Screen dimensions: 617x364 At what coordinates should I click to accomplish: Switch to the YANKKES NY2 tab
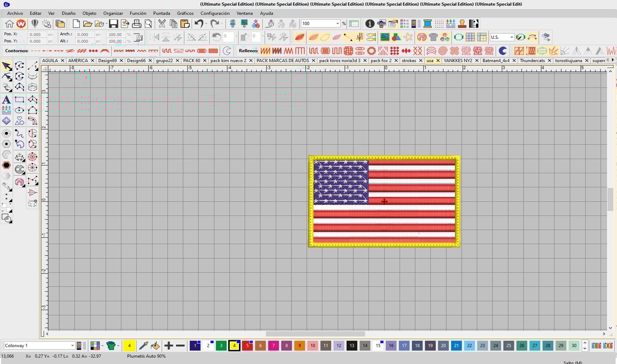point(458,60)
